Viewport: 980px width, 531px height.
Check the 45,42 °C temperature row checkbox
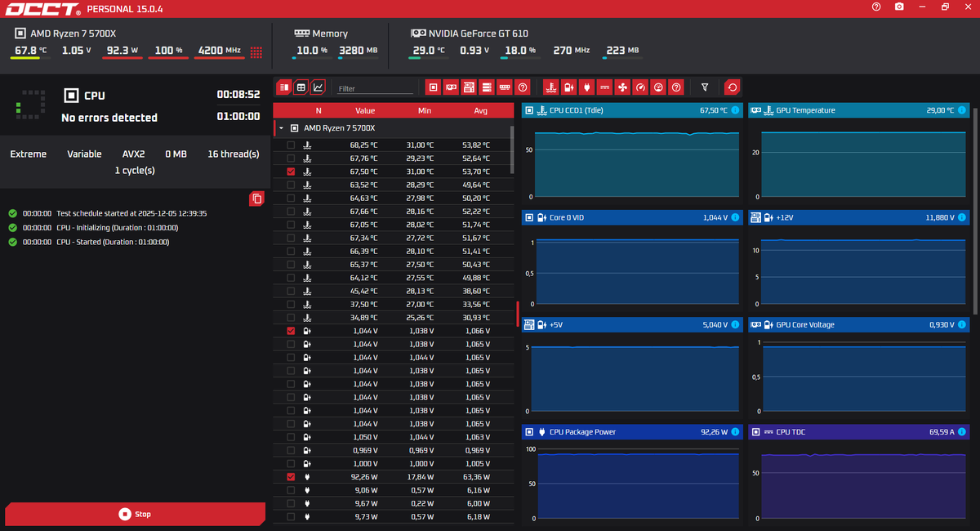point(291,291)
